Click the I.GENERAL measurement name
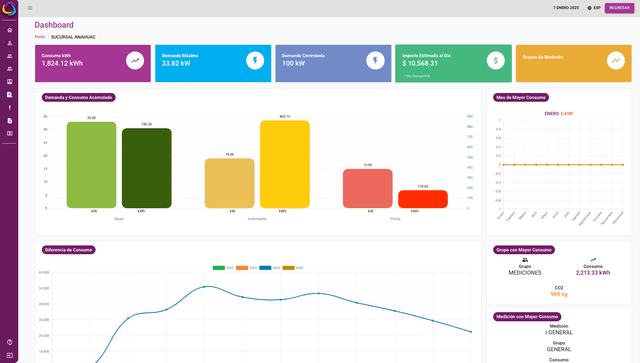The width and height of the screenshot is (640, 363). tap(559, 333)
